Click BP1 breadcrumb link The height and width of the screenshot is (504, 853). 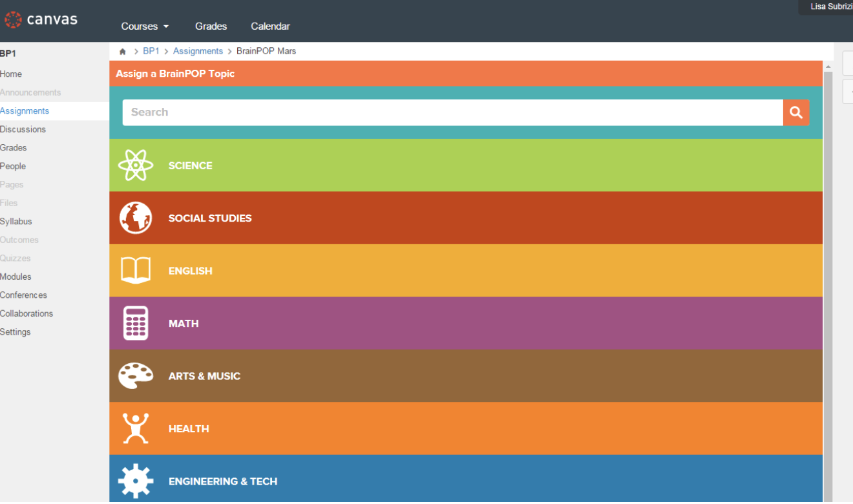coord(151,51)
